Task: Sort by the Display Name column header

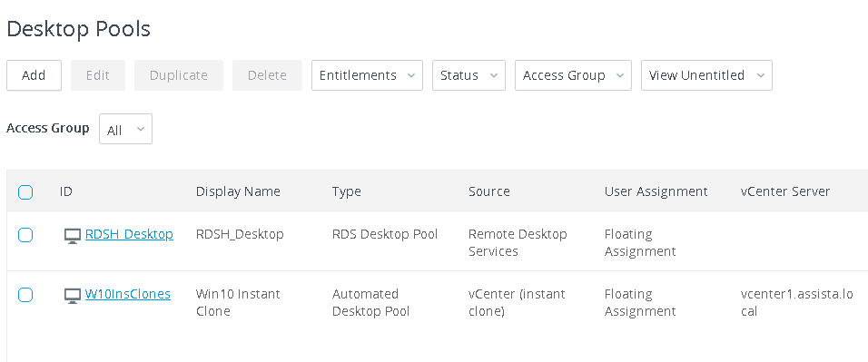Action: pos(238,191)
